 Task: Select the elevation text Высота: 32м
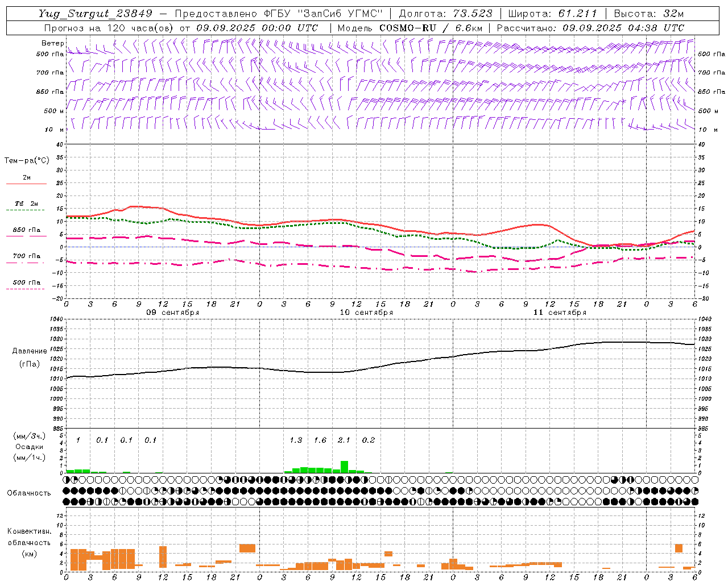tap(649, 14)
